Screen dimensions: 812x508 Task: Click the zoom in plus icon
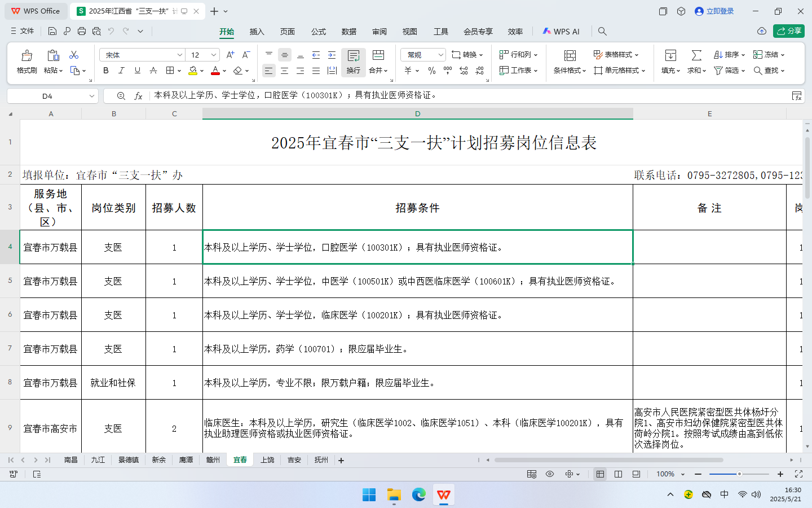(x=780, y=474)
